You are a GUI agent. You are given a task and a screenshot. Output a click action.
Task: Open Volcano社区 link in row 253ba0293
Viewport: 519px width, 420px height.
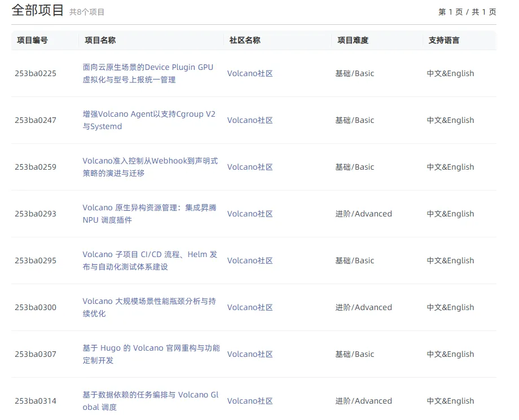[x=250, y=214]
